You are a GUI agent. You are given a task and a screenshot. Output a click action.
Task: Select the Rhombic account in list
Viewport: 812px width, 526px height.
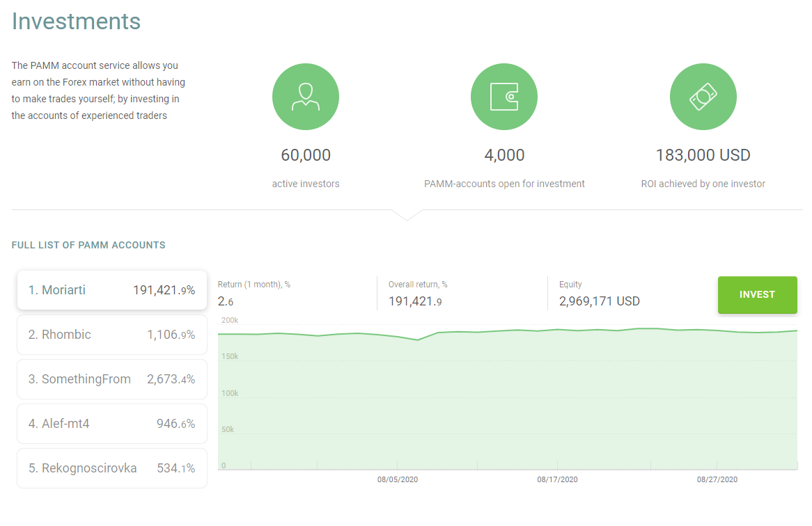(x=112, y=335)
